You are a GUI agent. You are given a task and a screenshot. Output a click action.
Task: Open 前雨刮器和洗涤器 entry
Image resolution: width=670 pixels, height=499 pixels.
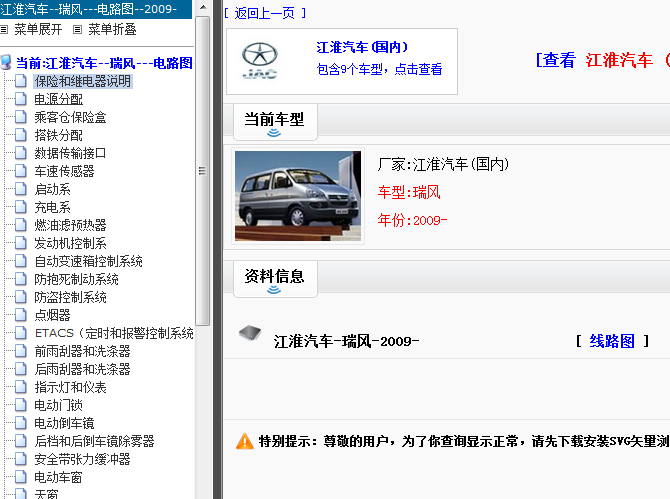click(82, 351)
